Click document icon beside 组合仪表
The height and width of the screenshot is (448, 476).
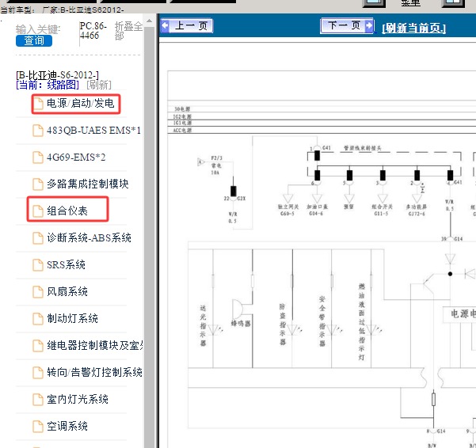[x=38, y=211]
